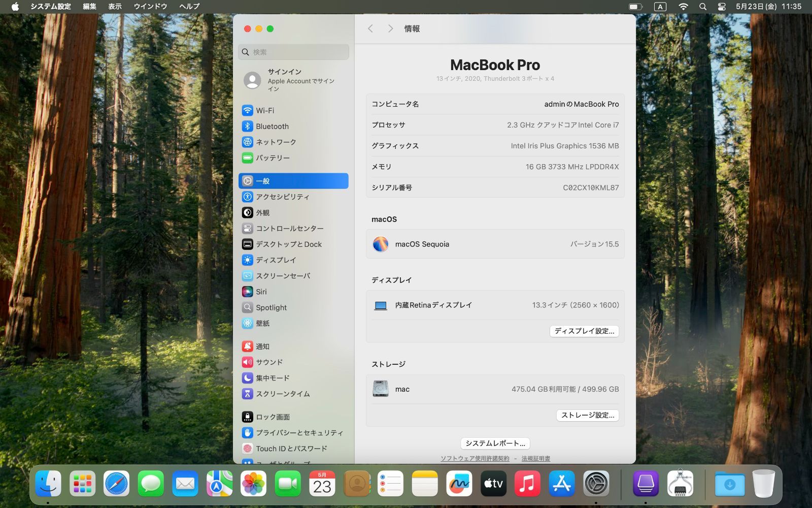Open Wi-Fi settings in sidebar
This screenshot has height=508, width=812.
pyautogui.click(x=293, y=110)
